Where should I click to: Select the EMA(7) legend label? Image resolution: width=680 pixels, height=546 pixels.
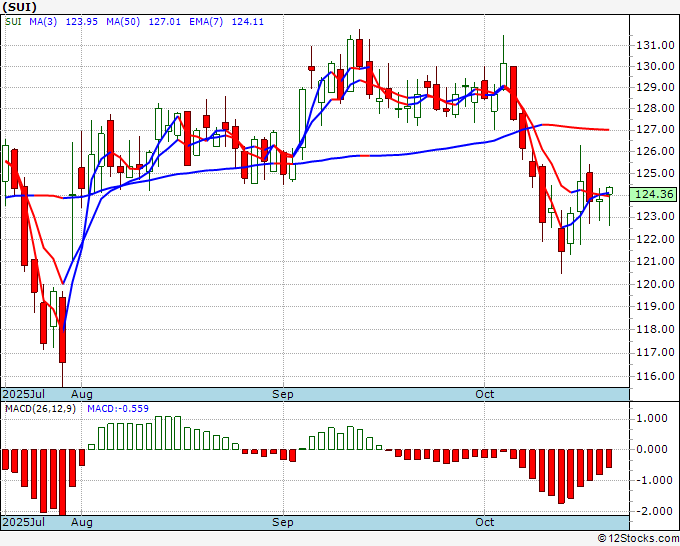coord(206,22)
